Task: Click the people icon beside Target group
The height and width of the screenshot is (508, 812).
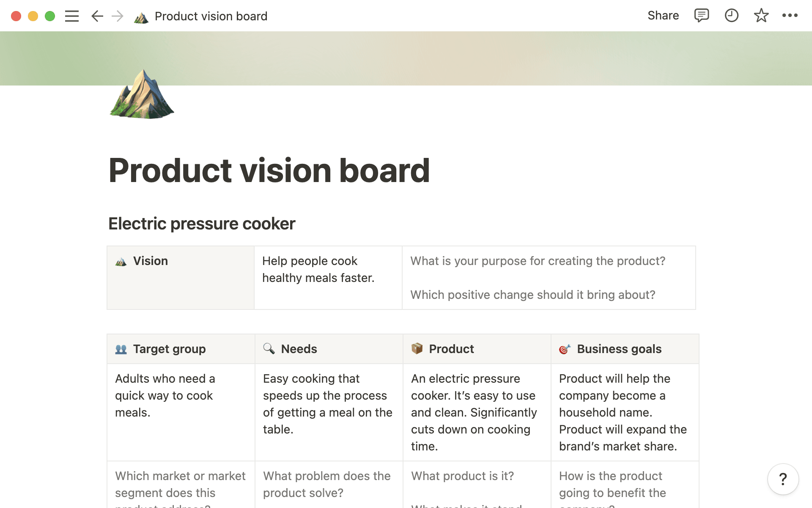Action: (121, 349)
